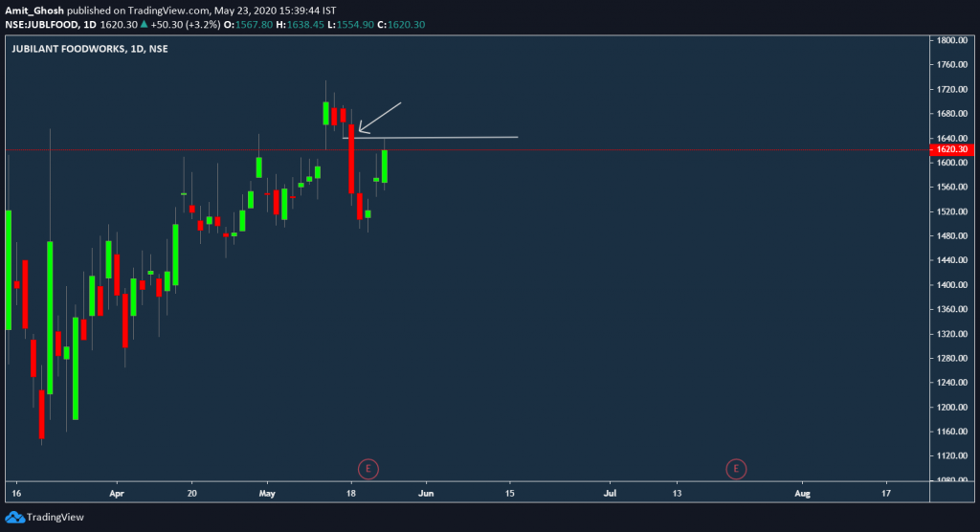Image resolution: width=980 pixels, height=532 pixels.
Task: Click the TradingView cloud logo icon
Action: click(x=15, y=517)
